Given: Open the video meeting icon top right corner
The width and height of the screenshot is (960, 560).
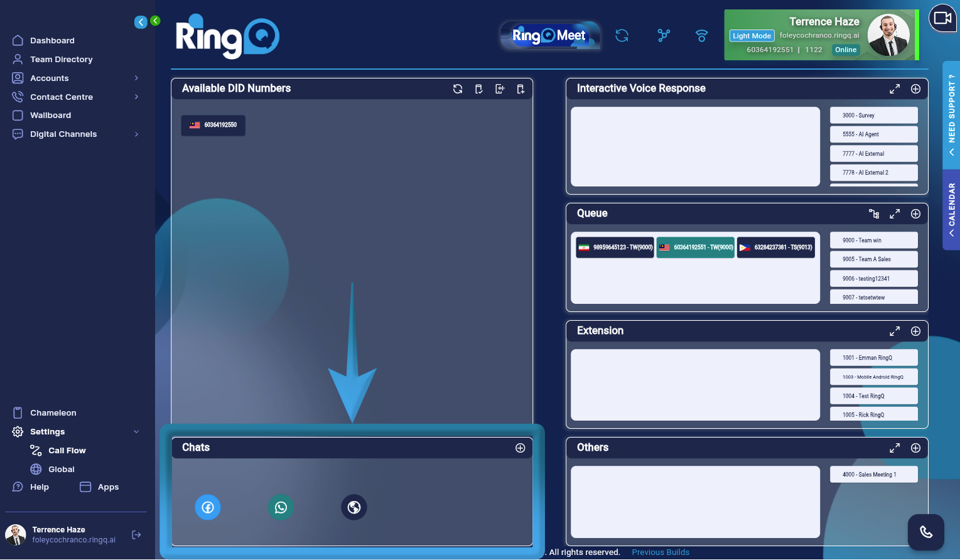Looking at the screenshot, I should click(942, 18).
